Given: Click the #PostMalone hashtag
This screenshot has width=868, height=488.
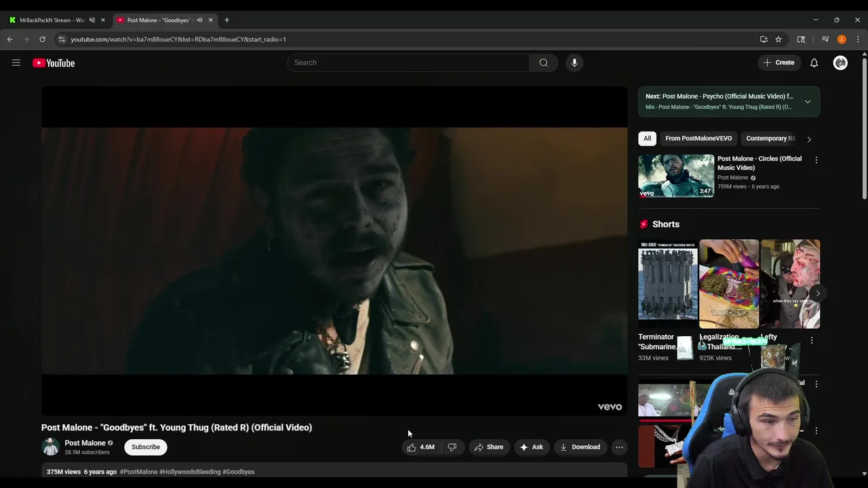Looking at the screenshot, I should click(x=138, y=472).
